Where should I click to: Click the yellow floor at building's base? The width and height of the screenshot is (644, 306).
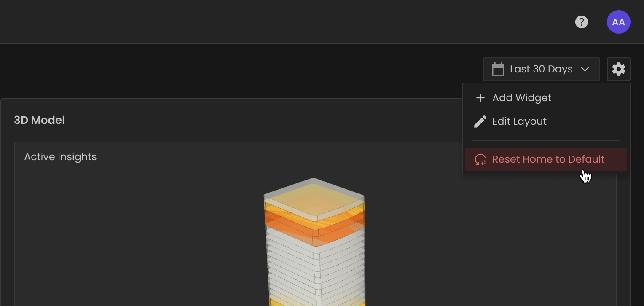point(316,302)
